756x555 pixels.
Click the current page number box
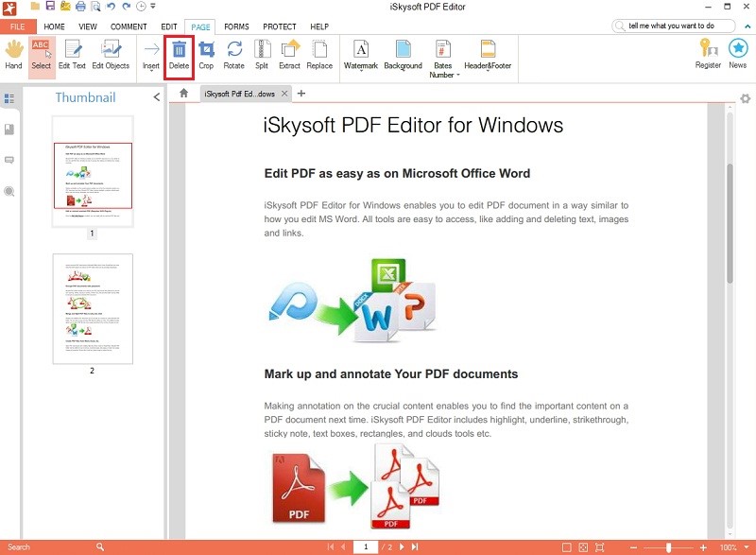366,546
